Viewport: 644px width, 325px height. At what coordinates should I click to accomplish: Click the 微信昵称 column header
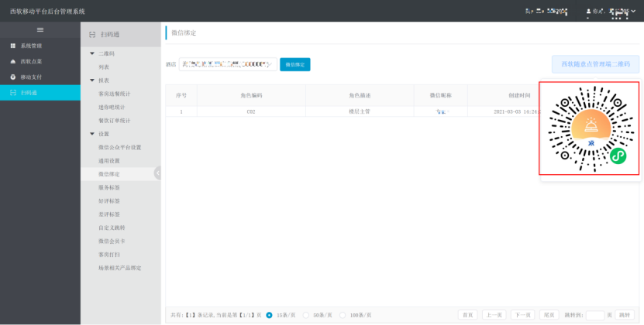pyautogui.click(x=441, y=95)
